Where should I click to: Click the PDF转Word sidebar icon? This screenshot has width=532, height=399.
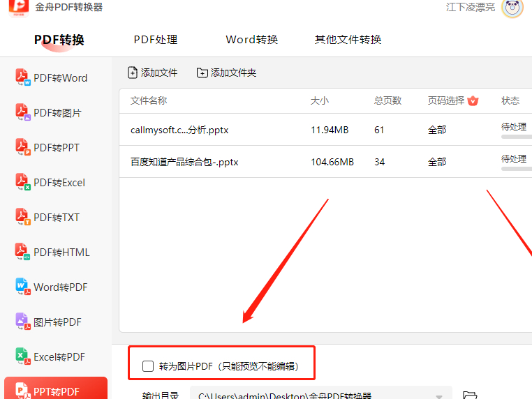click(24, 77)
